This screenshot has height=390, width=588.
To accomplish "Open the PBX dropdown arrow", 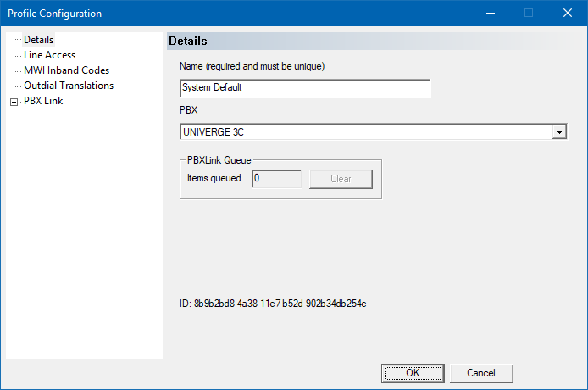I will (559, 131).
